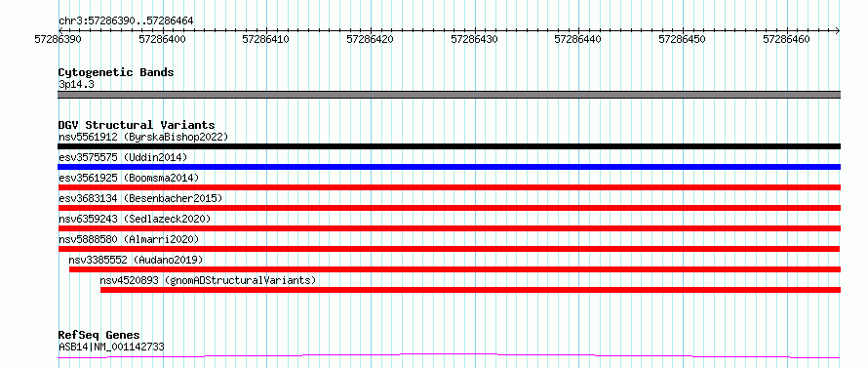
Task: Click ruler coordinate 57286390
Action: (59, 39)
